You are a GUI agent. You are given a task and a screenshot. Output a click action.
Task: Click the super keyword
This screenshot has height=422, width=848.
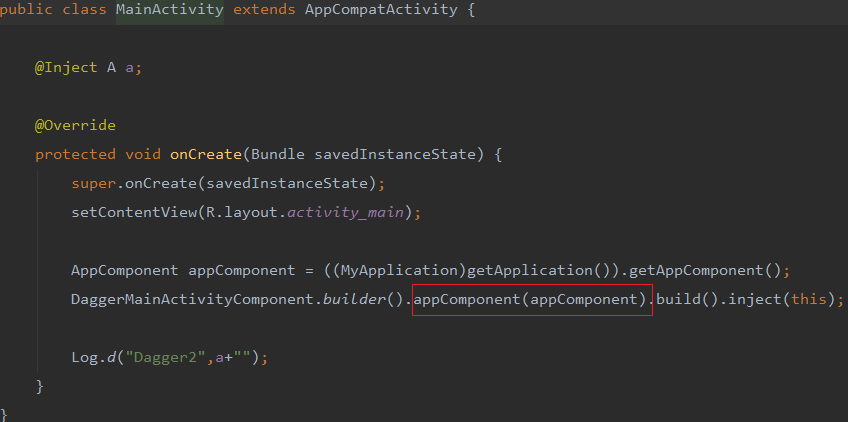tap(94, 183)
